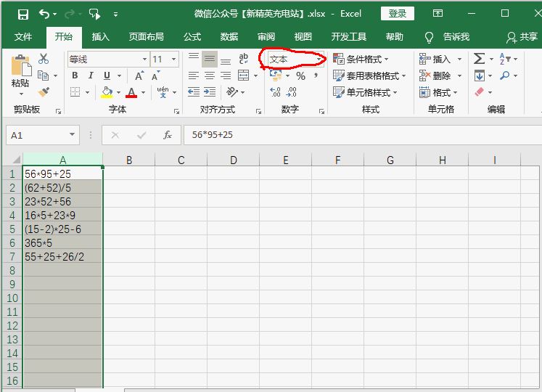This screenshot has height=392, width=542.
Task: Decrease font size with the smaller A
Action: point(155,75)
